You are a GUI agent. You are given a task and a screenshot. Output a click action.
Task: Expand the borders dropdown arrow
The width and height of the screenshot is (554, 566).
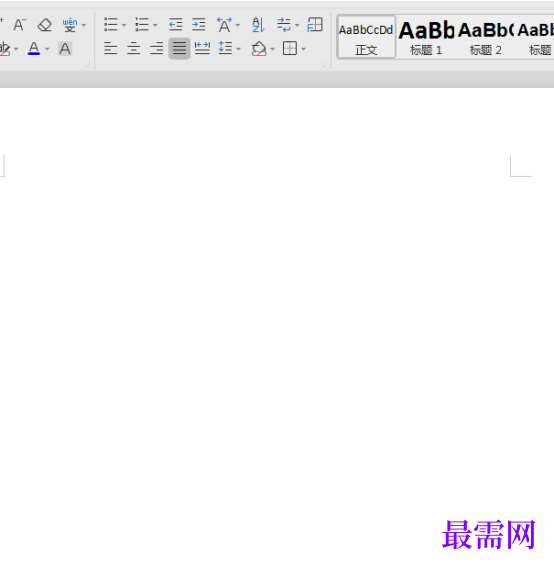(x=304, y=49)
